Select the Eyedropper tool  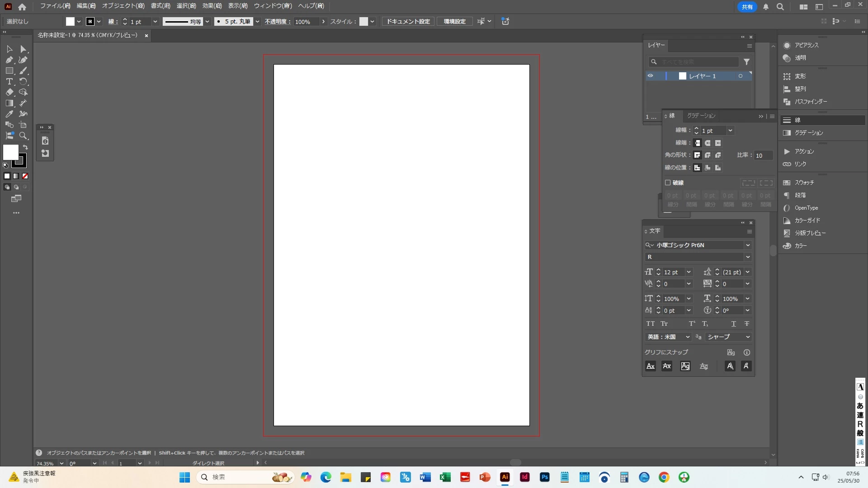pos(9,114)
